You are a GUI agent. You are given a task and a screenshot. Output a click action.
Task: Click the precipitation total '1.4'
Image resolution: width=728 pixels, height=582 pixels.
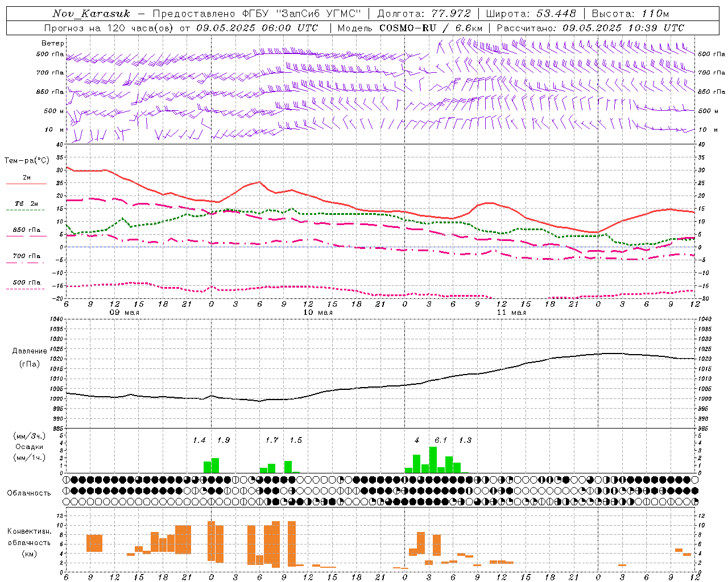pyautogui.click(x=199, y=440)
